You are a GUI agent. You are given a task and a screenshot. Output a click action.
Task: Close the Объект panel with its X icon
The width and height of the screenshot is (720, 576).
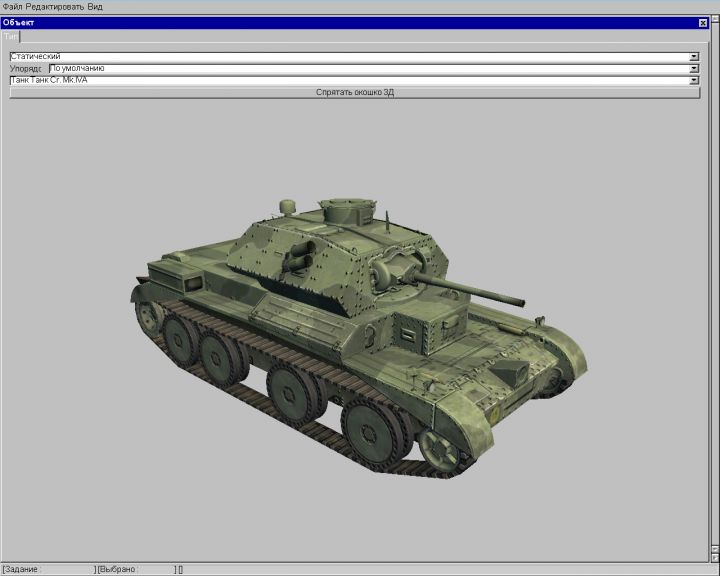pyautogui.click(x=702, y=22)
